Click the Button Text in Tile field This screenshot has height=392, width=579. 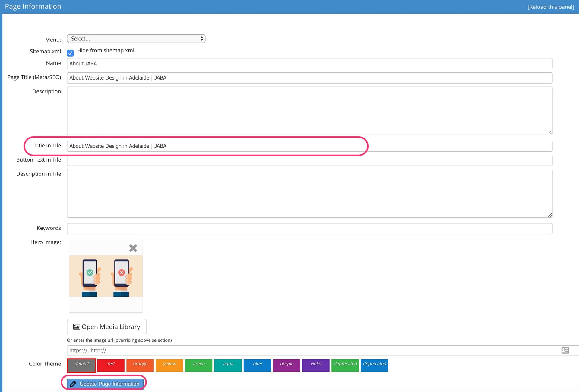click(310, 160)
